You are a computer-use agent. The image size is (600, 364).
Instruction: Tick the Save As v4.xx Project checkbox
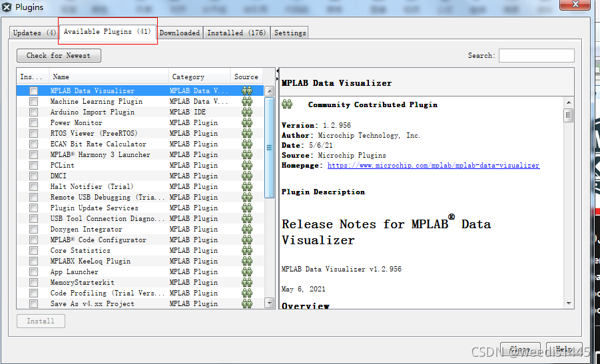tap(34, 304)
